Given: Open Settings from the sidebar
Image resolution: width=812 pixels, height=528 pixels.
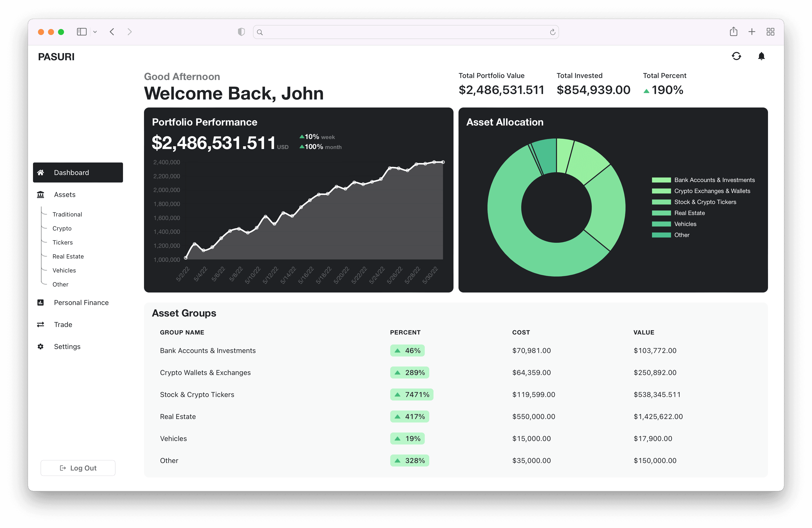Looking at the screenshot, I should click(x=67, y=346).
